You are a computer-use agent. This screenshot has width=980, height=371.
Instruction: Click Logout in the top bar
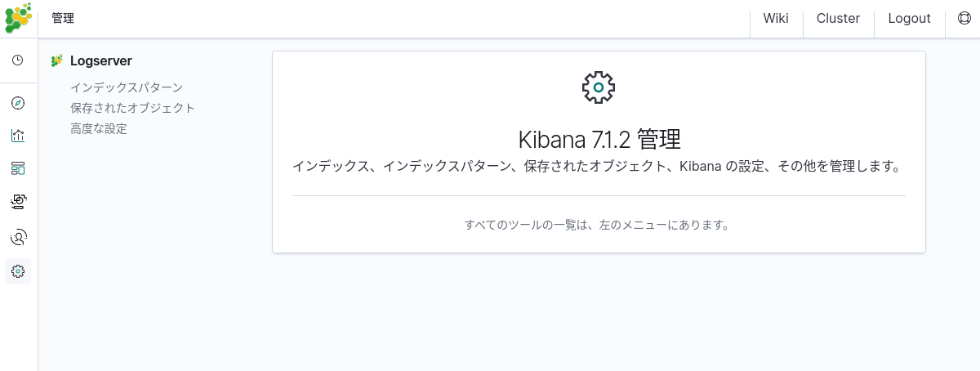pyautogui.click(x=909, y=19)
